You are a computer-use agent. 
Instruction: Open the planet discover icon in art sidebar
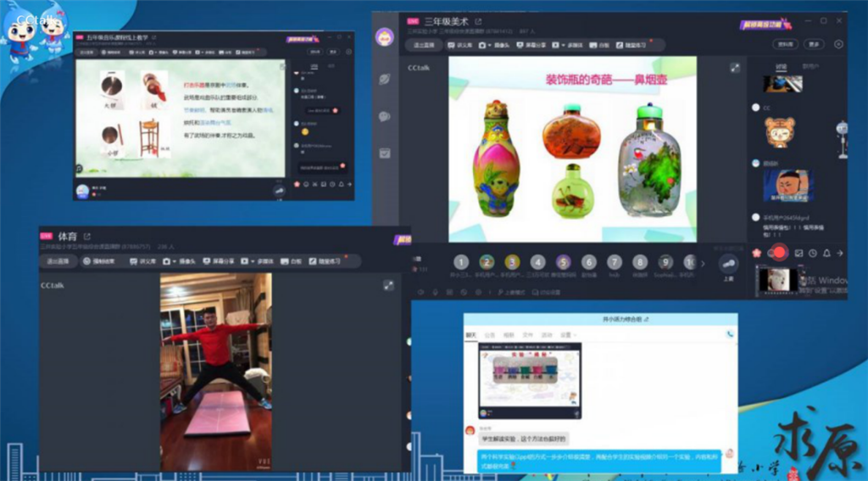pos(384,79)
